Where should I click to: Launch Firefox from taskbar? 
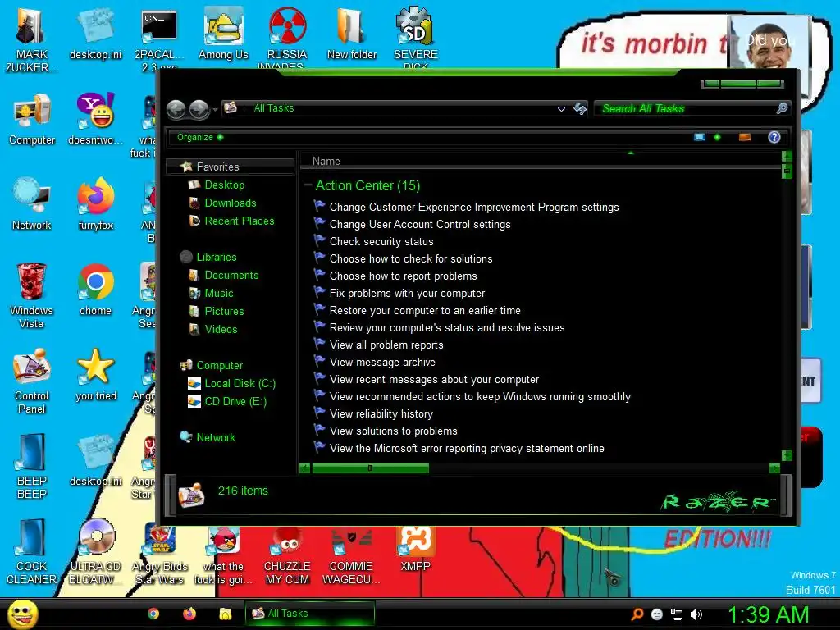point(189,614)
